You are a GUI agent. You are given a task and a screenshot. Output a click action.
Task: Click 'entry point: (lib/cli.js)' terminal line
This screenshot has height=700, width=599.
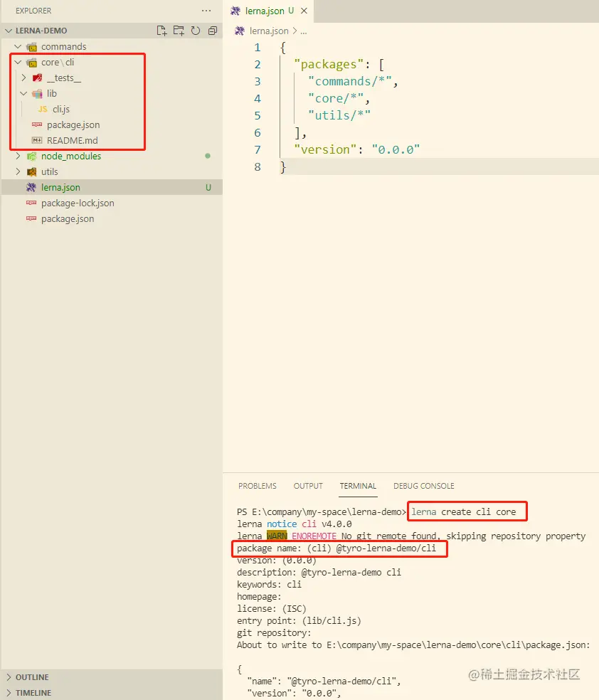299,620
